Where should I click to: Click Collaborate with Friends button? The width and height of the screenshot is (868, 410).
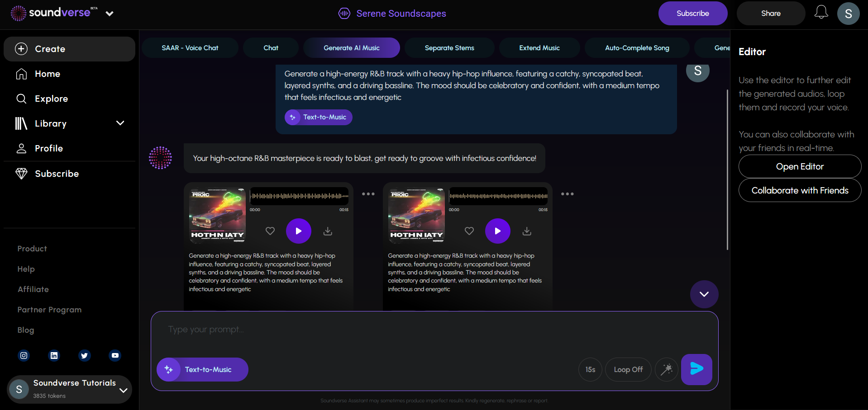(800, 190)
